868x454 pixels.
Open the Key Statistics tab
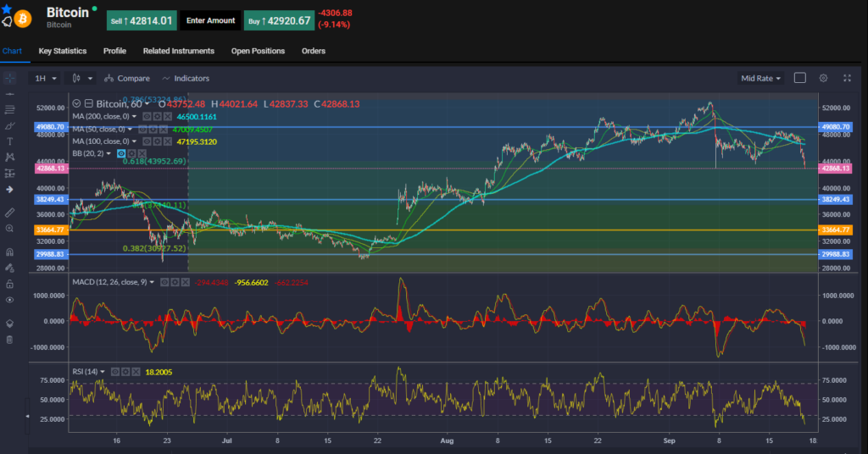(x=63, y=51)
